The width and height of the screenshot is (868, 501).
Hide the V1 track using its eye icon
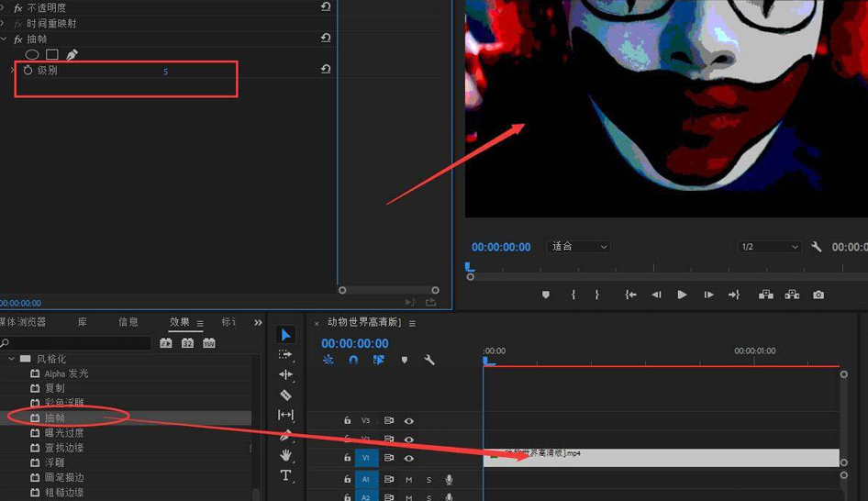(409, 458)
